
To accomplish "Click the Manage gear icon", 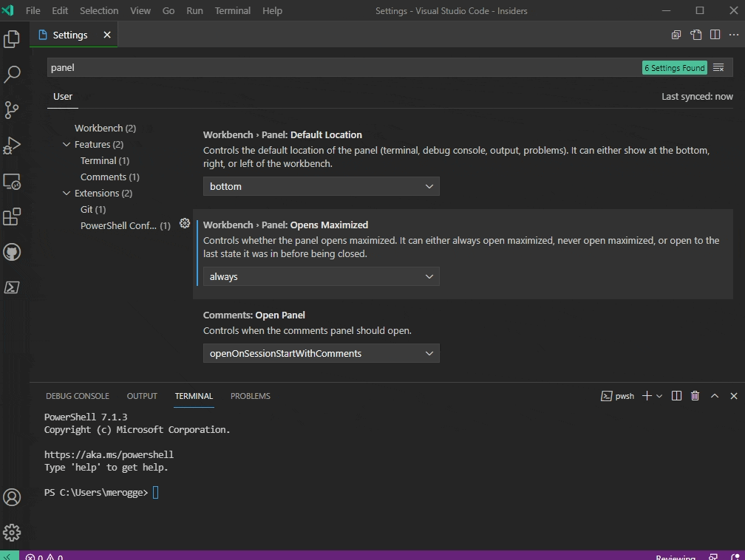I will tap(12, 532).
